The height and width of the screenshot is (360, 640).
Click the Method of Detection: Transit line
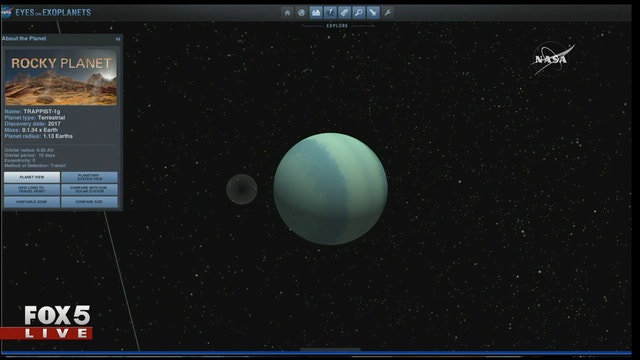coord(35,165)
